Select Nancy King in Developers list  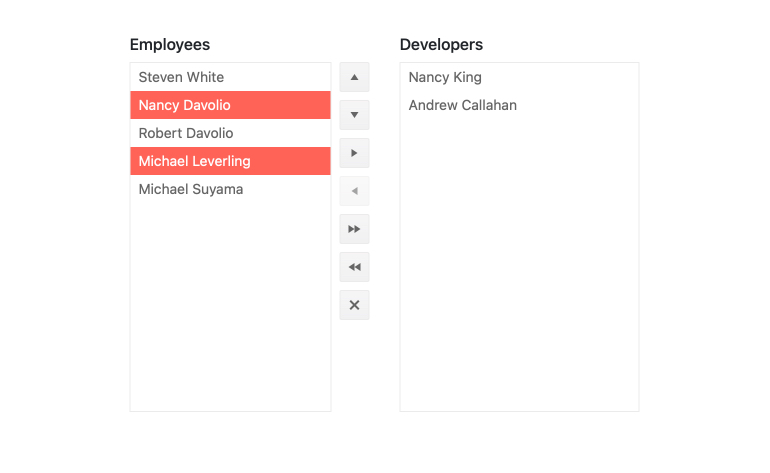click(445, 77)
